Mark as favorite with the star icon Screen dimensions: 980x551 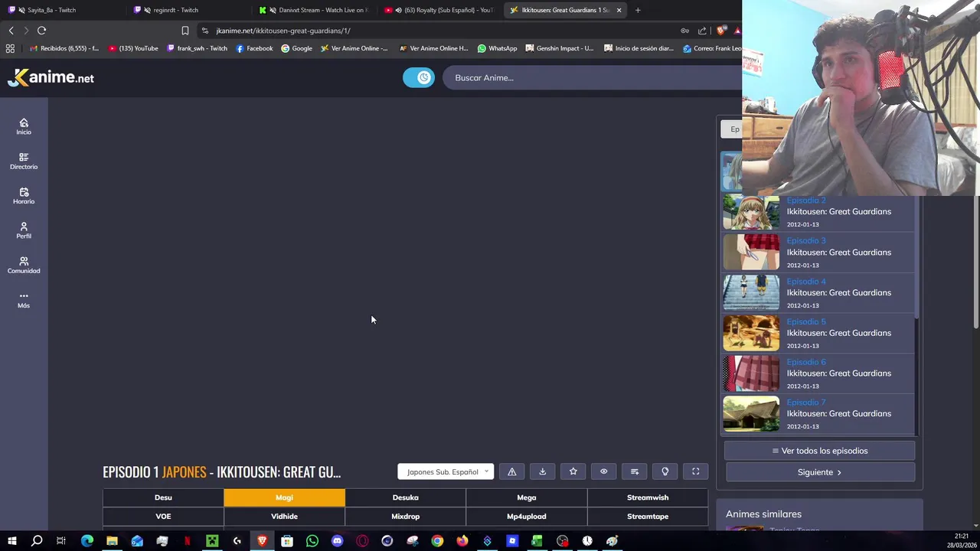point(573,471)
